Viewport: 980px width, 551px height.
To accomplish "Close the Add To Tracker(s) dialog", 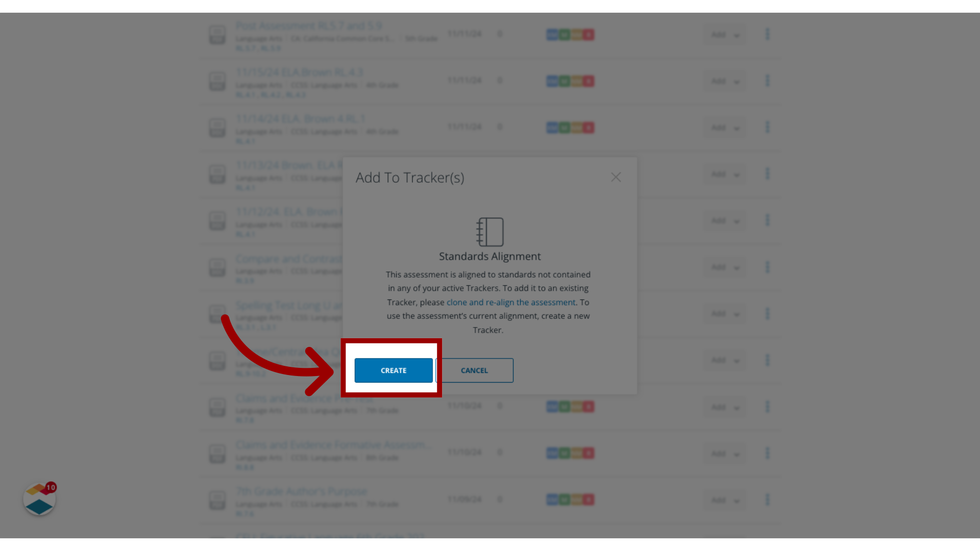I will pyautogui.click(x=616, y=177).
